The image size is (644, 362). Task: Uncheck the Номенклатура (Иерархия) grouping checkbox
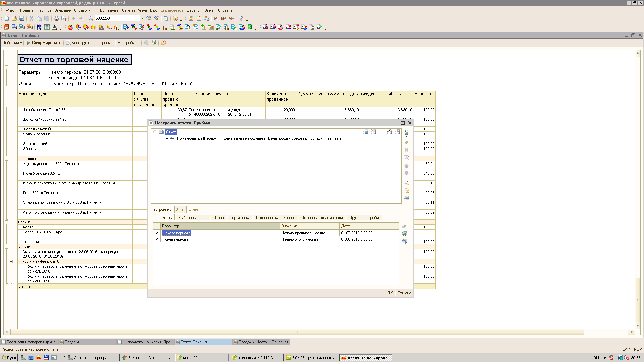(167, 138)
